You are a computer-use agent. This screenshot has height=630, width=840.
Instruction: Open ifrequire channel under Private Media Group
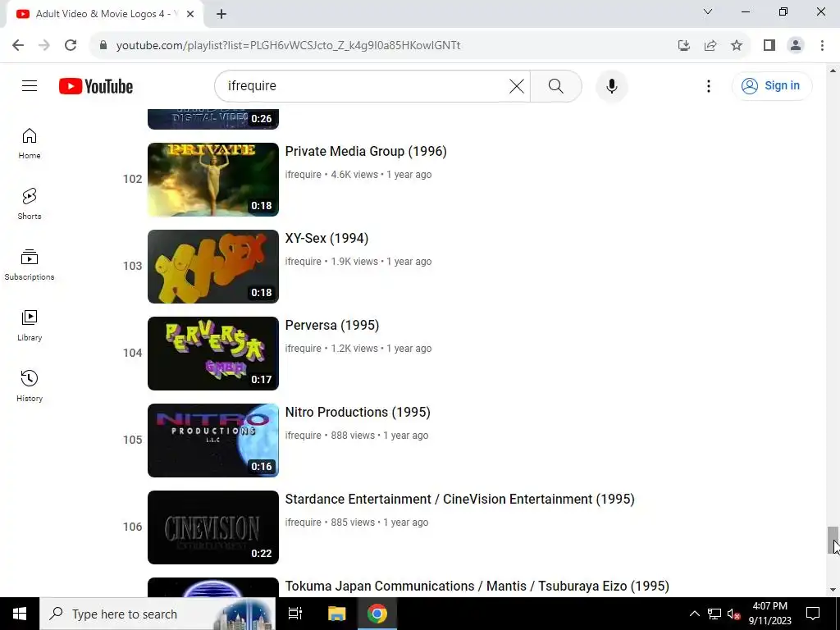pyautogui.click(x=304, y=175)
